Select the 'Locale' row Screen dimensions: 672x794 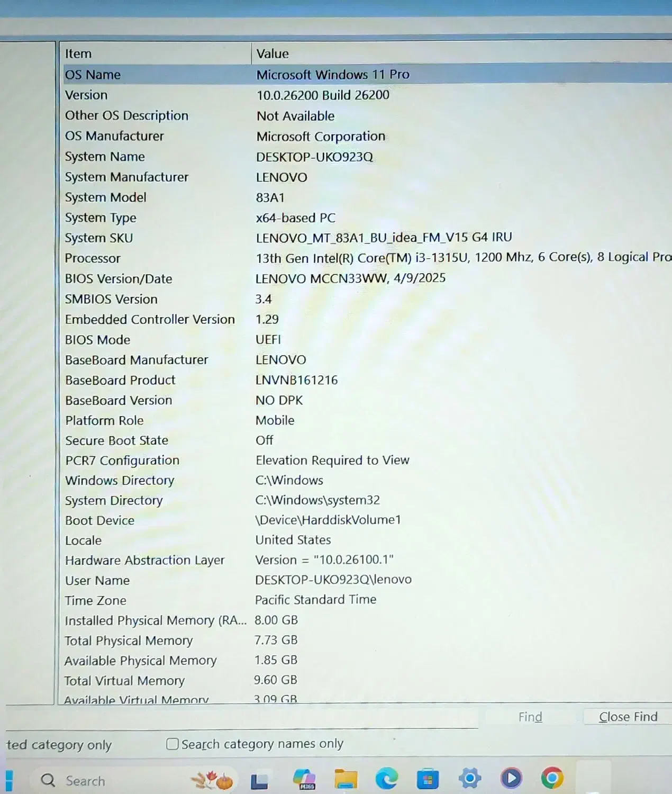click(368, 540)
